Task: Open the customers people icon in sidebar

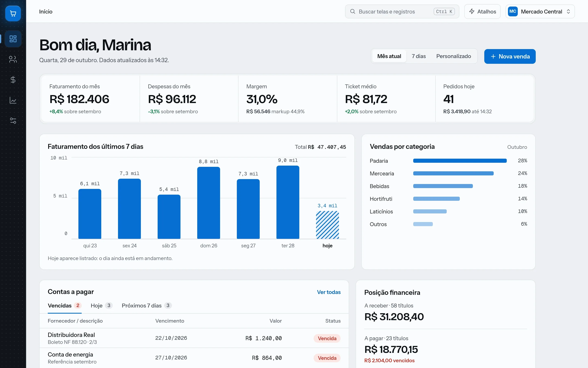Action: tap(13, 59)
